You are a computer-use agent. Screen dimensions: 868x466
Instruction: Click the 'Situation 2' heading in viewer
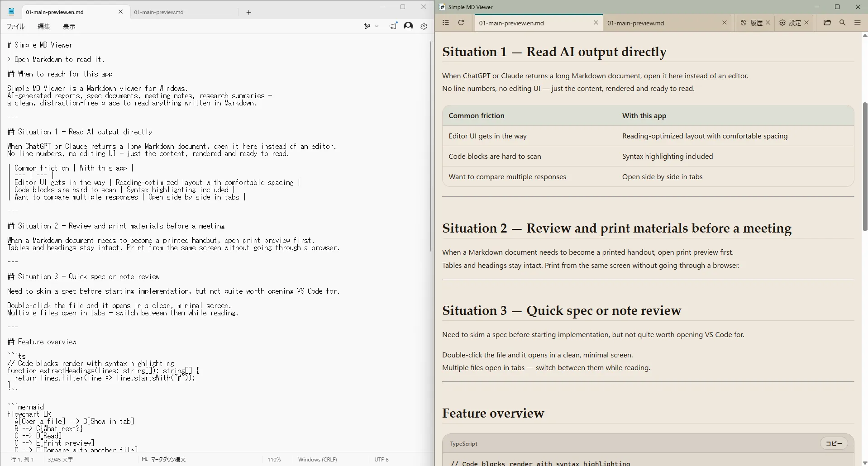[617, 228]
